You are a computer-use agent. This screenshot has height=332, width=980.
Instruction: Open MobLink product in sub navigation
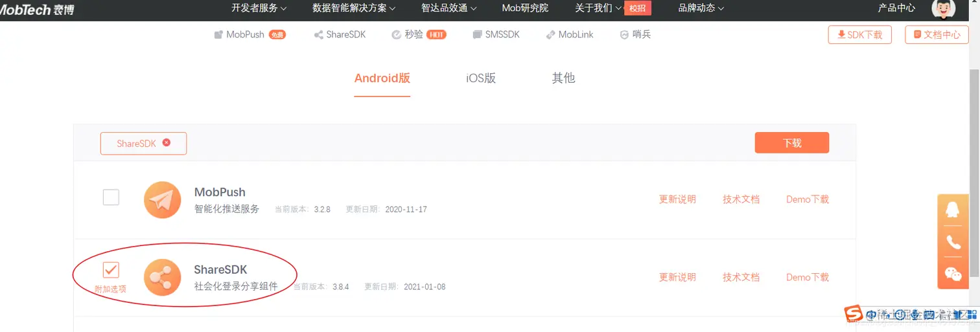(570, 34)
